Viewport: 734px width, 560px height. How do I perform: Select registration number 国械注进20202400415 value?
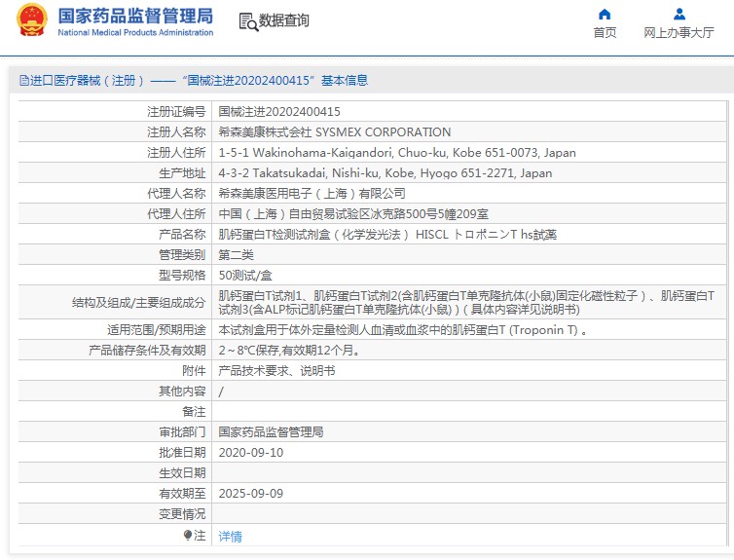pyautogui.click(x=279, y=111)
